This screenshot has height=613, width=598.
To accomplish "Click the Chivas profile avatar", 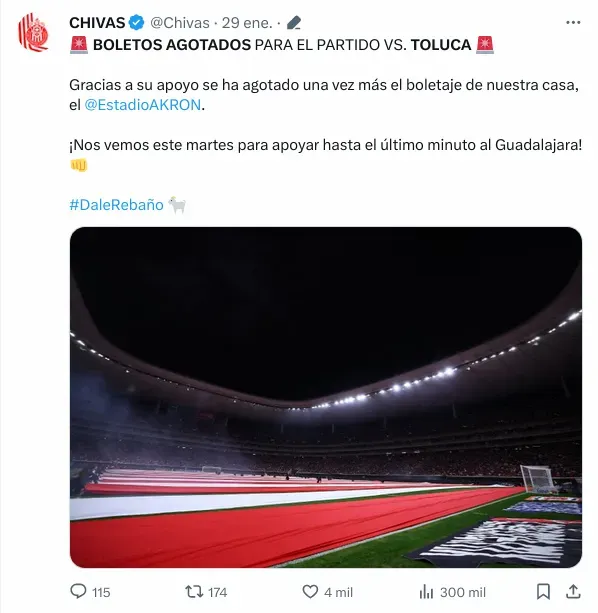I will [x=33, y=32].
